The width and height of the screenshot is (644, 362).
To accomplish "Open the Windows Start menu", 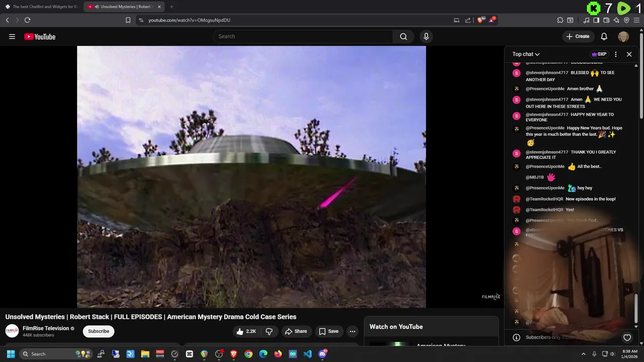I will (x=11, y=354).
